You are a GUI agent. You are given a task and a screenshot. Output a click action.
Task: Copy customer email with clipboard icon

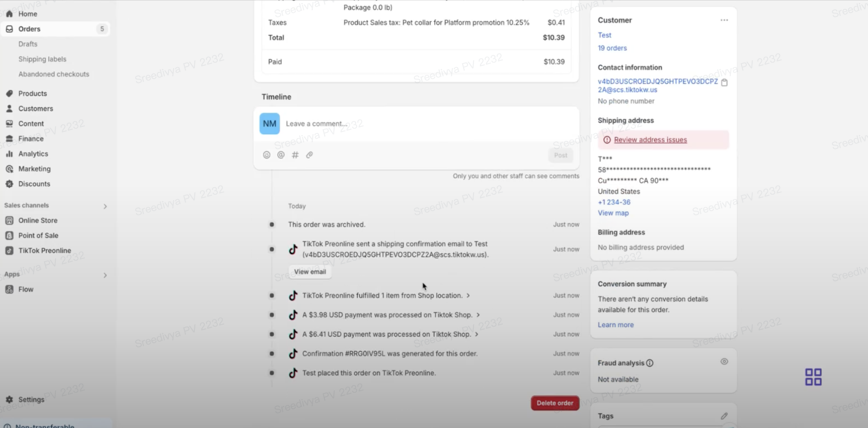[724, 83]
